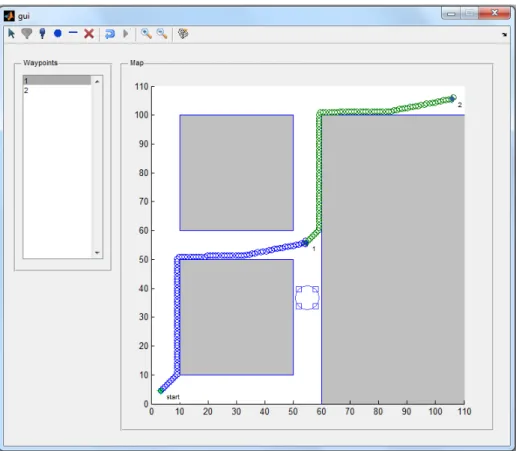Viewport: 516px width, 451px height.
Task: Click the gray funnel-shaped toolbar icon
Action: click(x=27, y=33)
